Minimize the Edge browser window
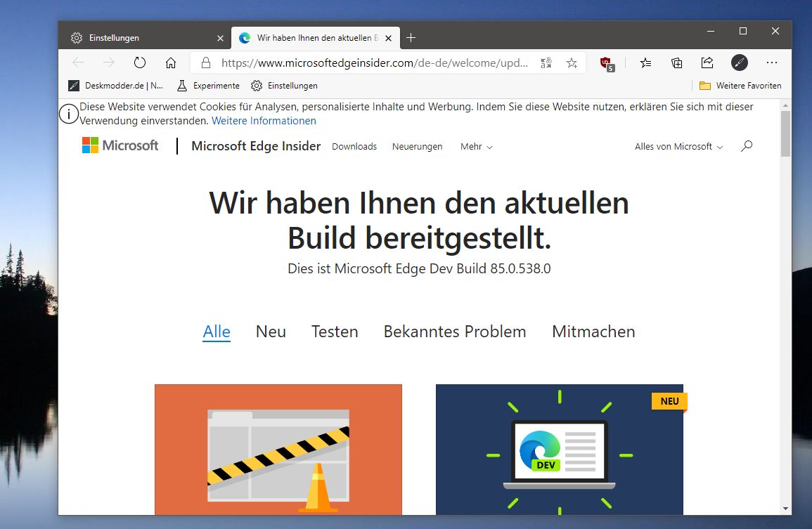The image size is (812, 529). 711,31
